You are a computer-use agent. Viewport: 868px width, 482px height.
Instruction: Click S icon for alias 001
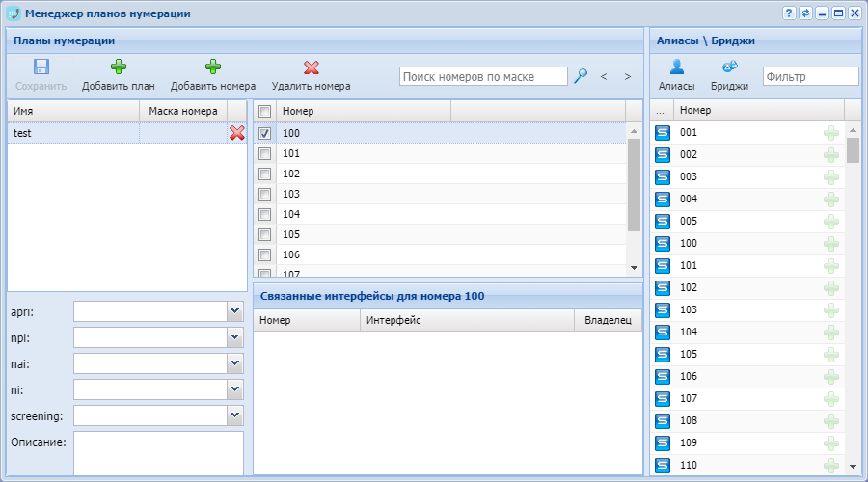(x=663, y=133)
